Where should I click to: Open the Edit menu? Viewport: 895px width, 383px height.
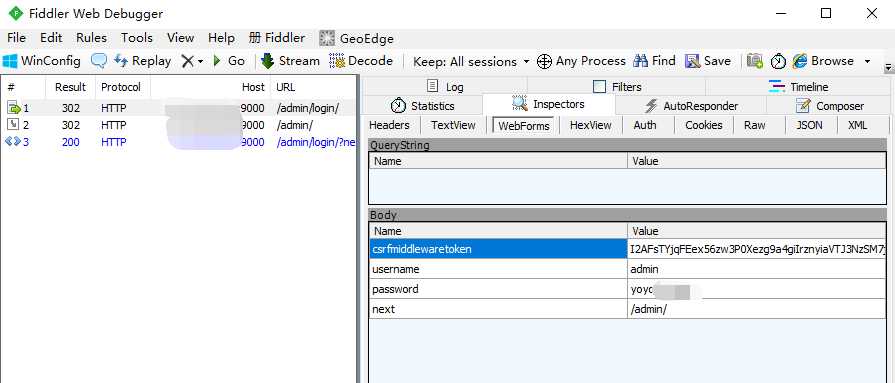(x=51, y=38)
